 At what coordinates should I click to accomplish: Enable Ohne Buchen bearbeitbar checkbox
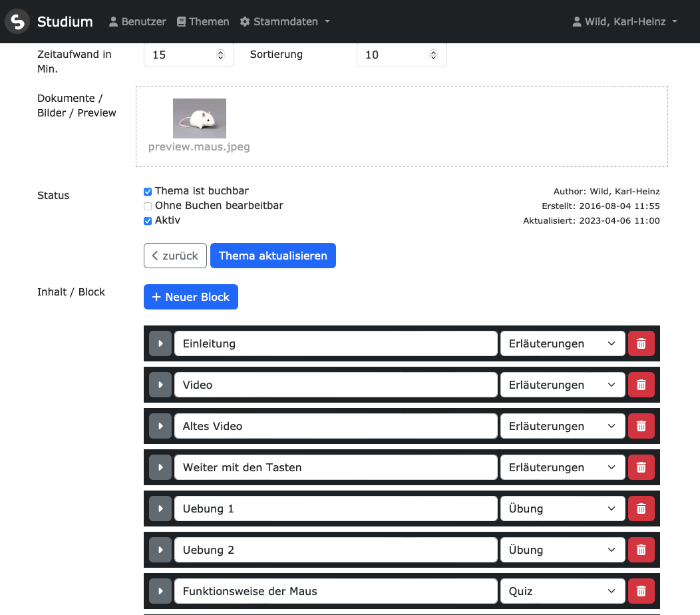148,206
